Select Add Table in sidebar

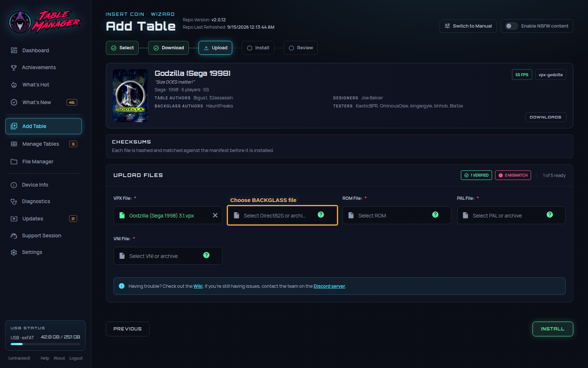(x=43, y=126)
